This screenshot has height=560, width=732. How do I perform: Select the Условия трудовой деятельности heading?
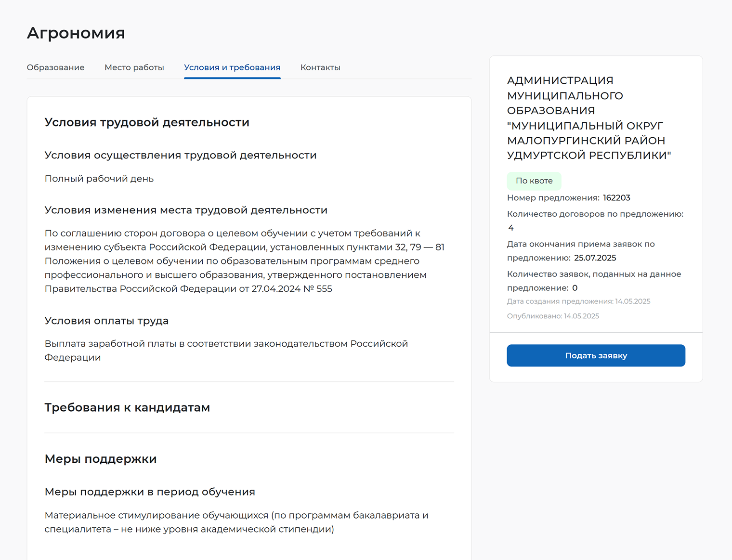147,122
